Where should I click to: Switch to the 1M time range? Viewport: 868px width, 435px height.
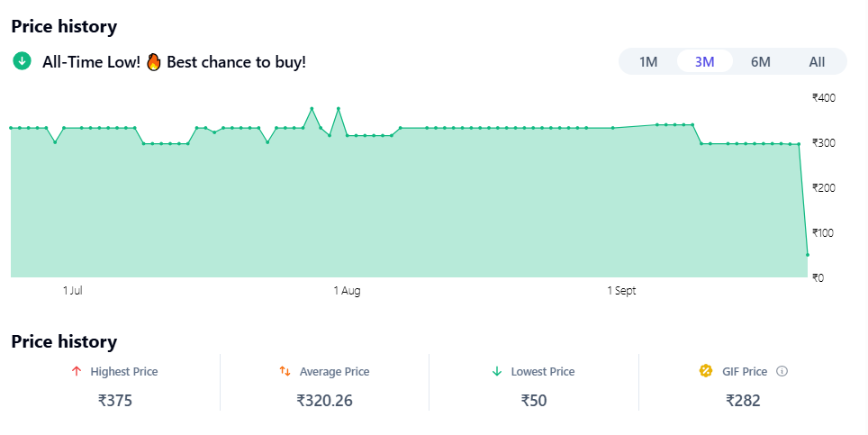pyautogui.click(x=648, y=61)
